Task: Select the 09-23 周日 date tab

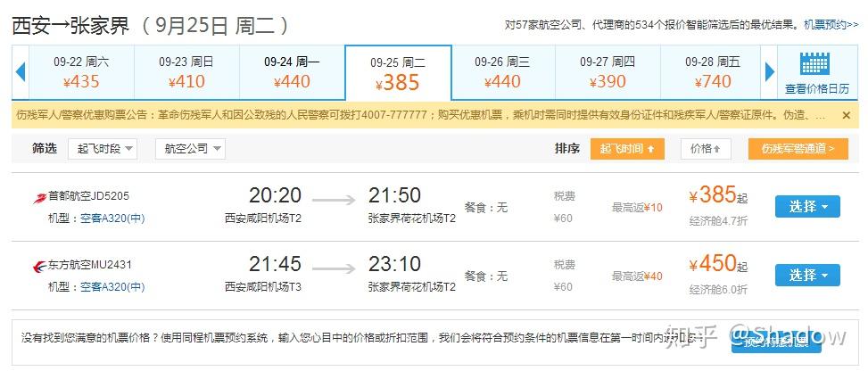Action: coord(186,72)
